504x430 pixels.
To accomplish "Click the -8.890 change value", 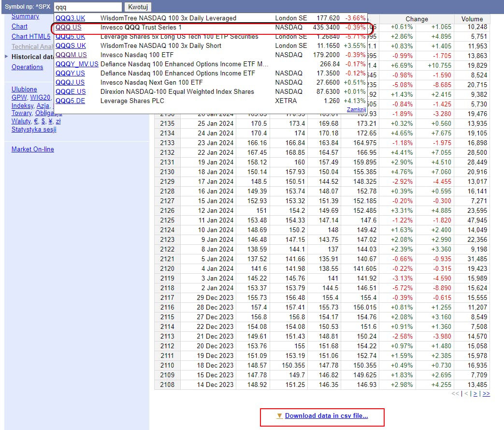I will pyautogui.click(x=442, y=288).
